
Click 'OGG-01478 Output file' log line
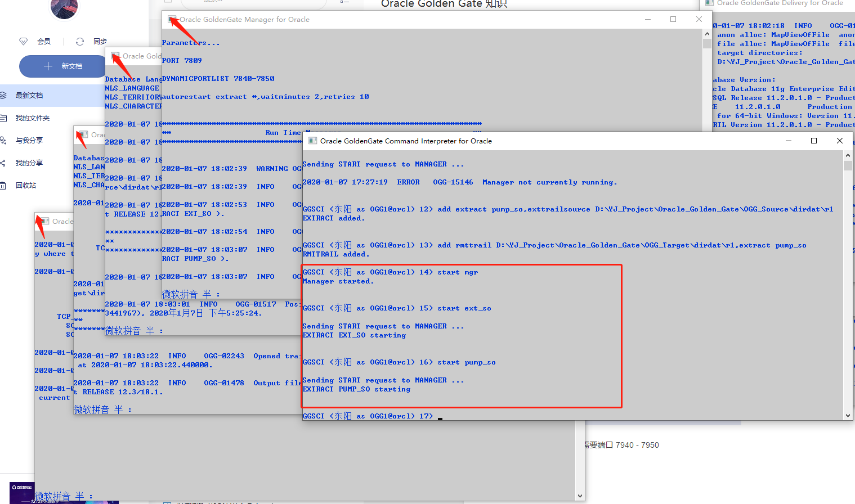(187, 383)
